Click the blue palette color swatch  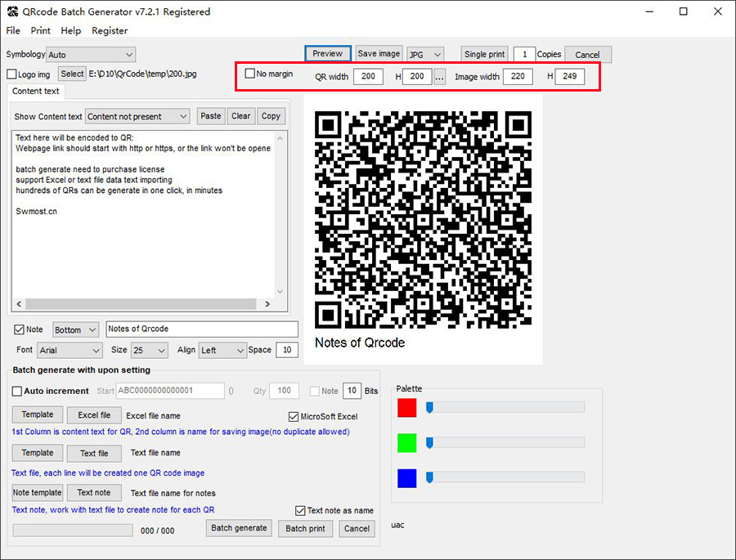(407, 478)
